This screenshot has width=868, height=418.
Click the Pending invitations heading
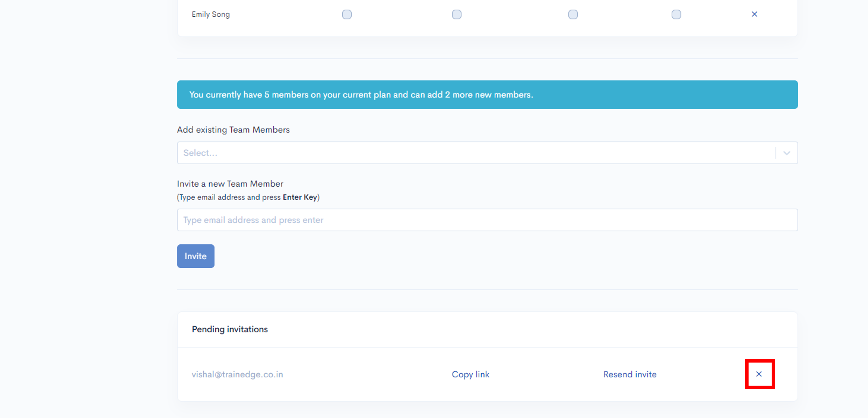tap(230, 329)
